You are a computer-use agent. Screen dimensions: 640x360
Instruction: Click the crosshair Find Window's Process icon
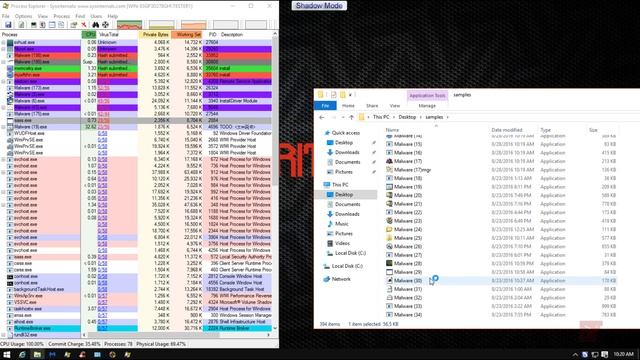click(105, 25)
